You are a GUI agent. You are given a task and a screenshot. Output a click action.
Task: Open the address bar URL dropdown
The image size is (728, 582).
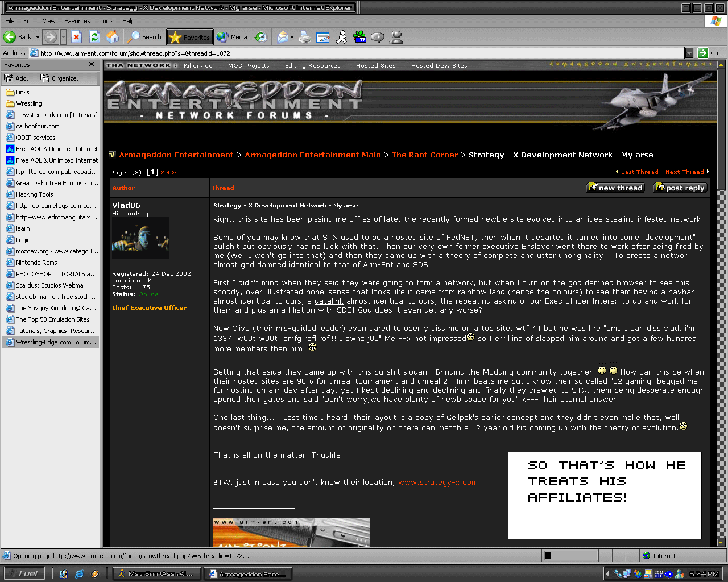click(689, 53)
